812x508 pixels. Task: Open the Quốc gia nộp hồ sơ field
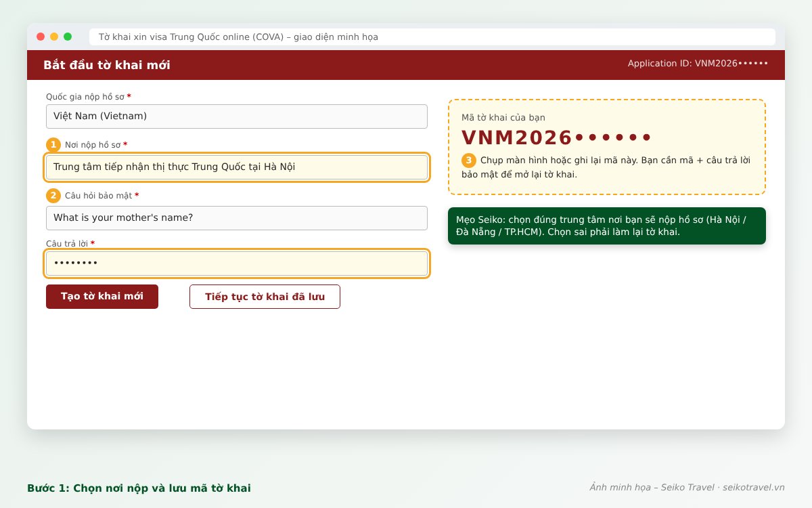coord(237,117)
